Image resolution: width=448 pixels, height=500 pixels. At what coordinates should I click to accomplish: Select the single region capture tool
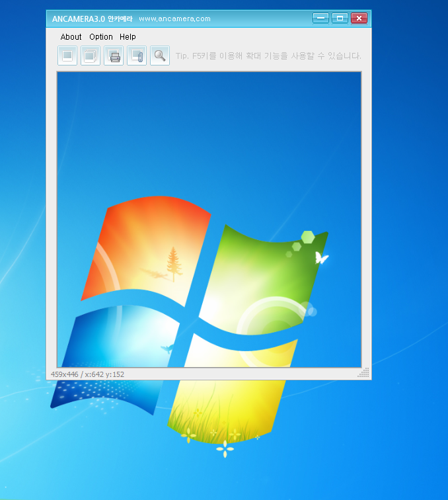tap(67, 56)
